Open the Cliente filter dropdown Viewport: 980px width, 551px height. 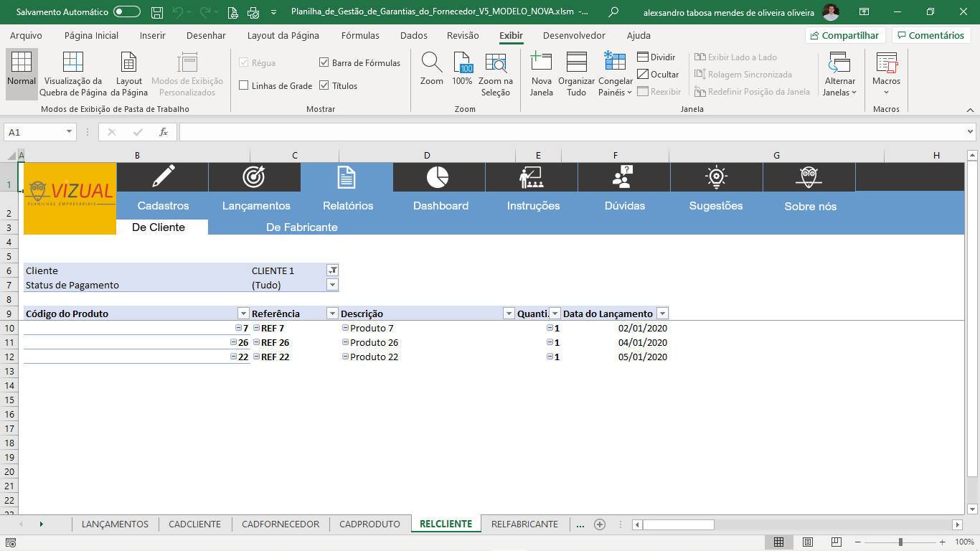click(x=332, y=270)
